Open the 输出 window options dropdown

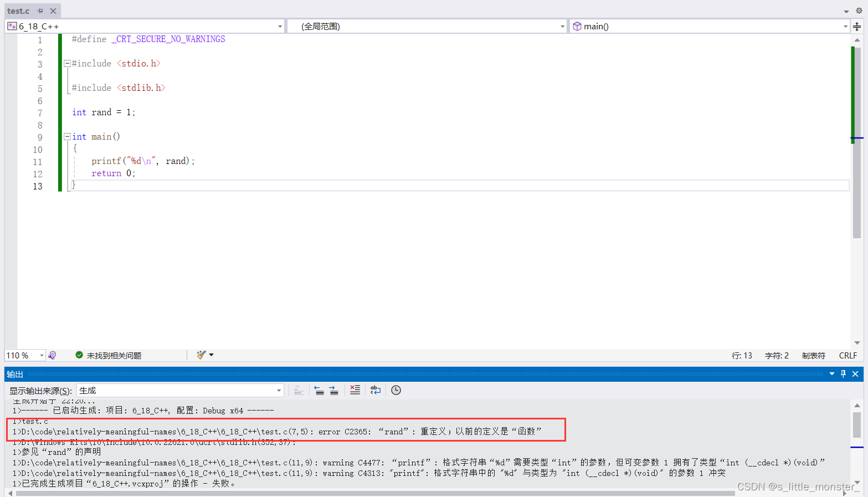832,374
